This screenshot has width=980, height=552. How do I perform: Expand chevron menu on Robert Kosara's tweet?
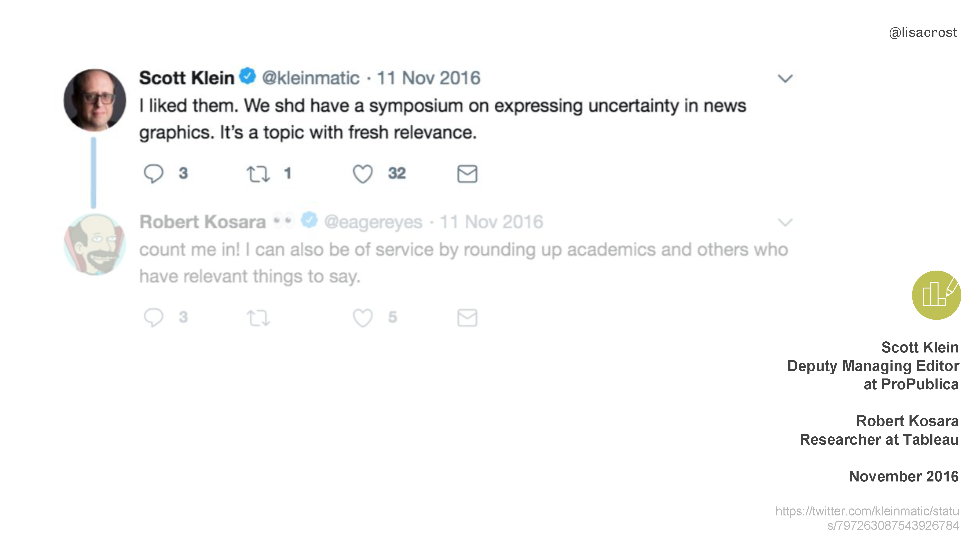pyautogui.click(x=785, y=222)
